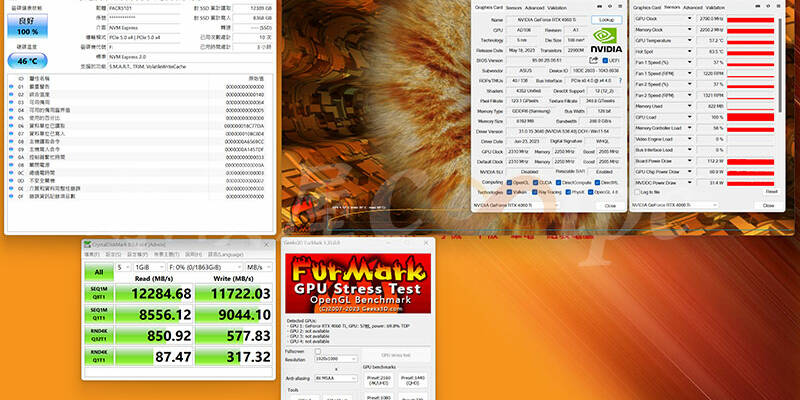
Task: Click the 46 °C drive temperature indicator
Action: [28, 61]
